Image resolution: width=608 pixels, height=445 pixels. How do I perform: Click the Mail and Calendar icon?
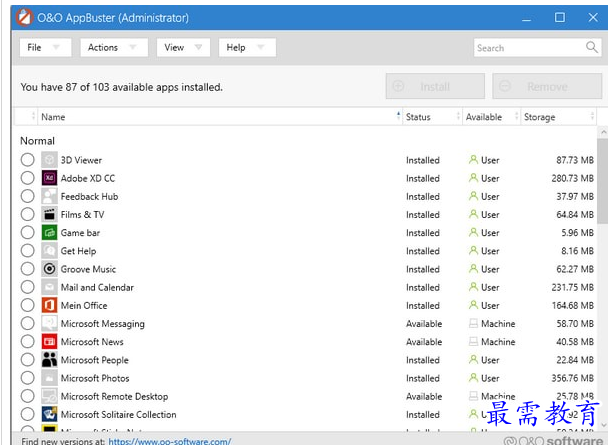click(x=49, y=287)
